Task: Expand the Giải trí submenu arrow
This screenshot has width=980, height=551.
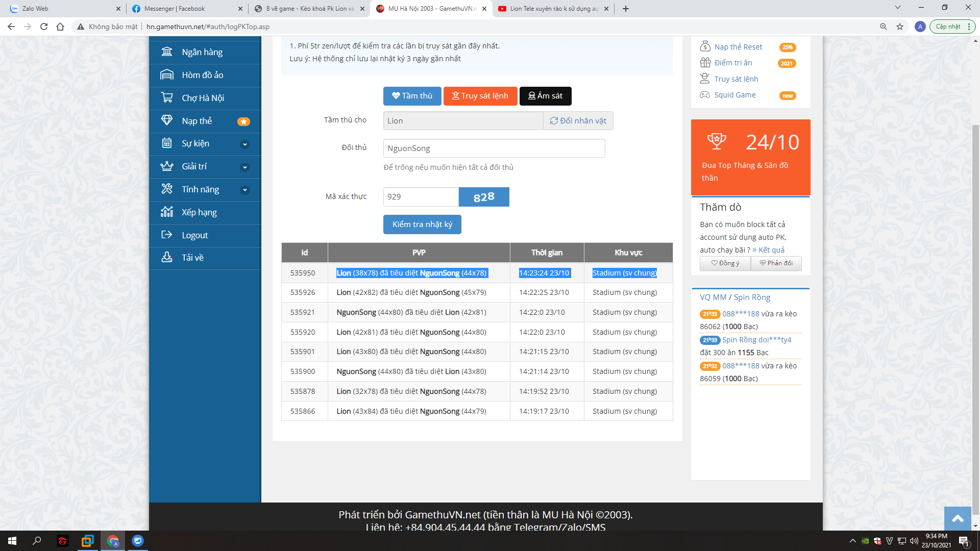Action: [245, 167]
